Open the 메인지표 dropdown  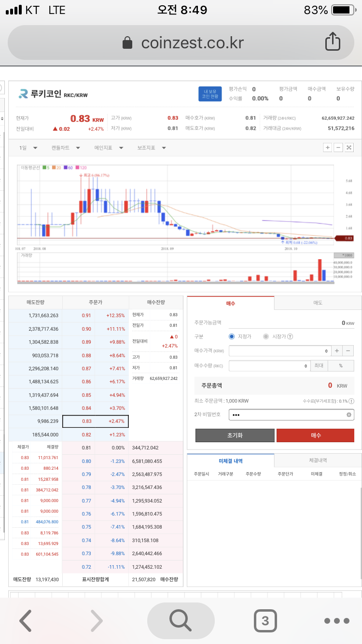pyautogui.click(x=109, y=148)
